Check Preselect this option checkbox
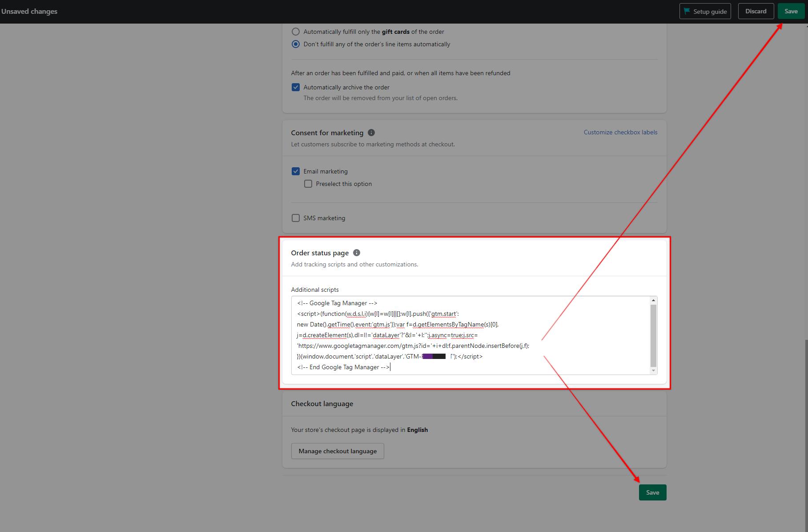 tap(308, 184)
